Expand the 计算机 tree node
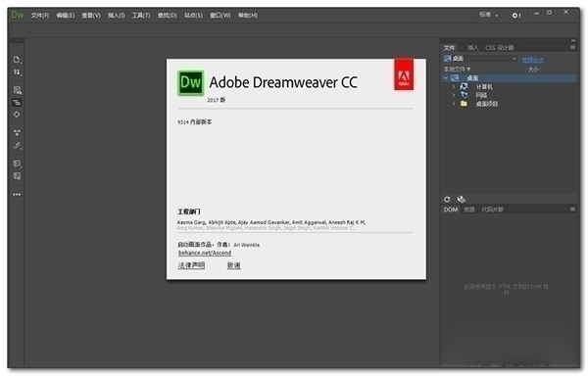The height and width of the screenshot is (376, 588). [454, 87]
